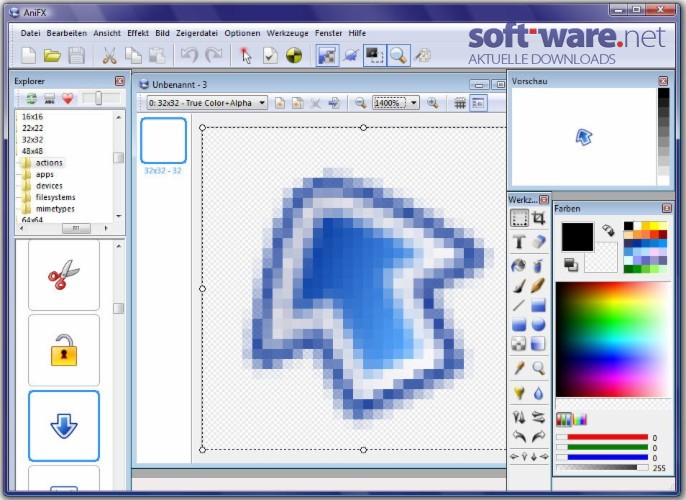Adjust the red channel slider

(602, 437)
